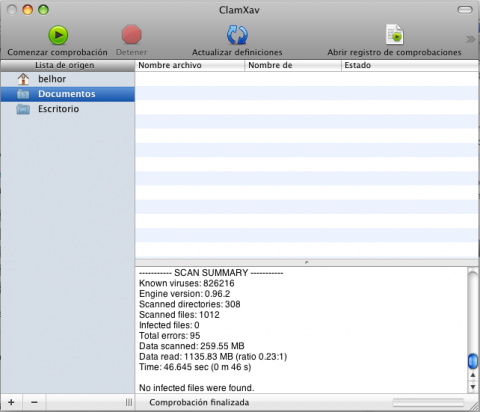The image size is (480, 412).
Task: Click the green zoom window button
Action: 43,10
